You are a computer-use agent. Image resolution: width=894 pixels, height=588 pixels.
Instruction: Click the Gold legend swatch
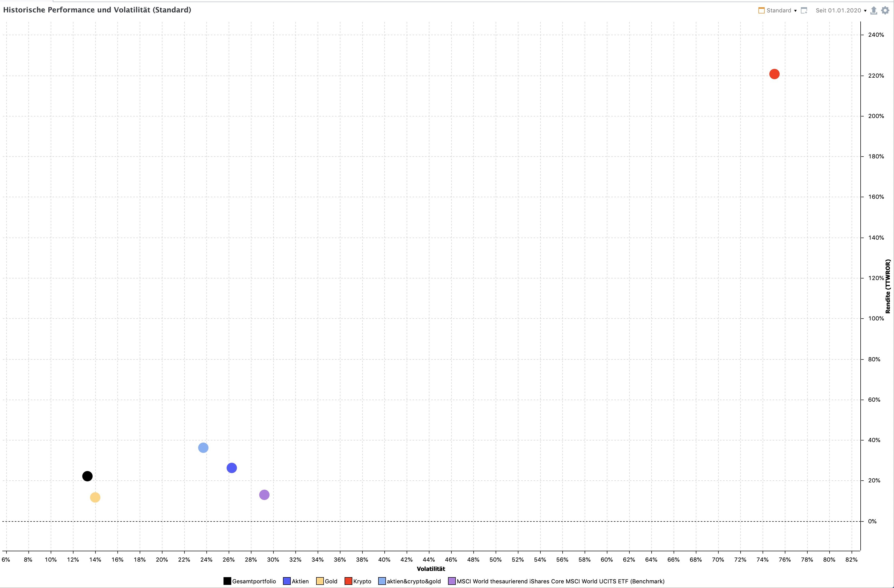point(320,581)
